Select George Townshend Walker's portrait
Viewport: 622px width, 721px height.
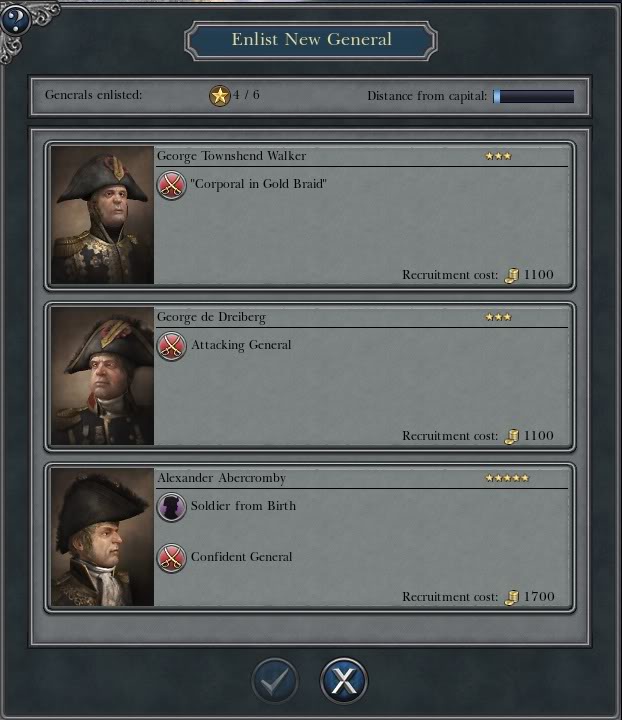point(103,215)
